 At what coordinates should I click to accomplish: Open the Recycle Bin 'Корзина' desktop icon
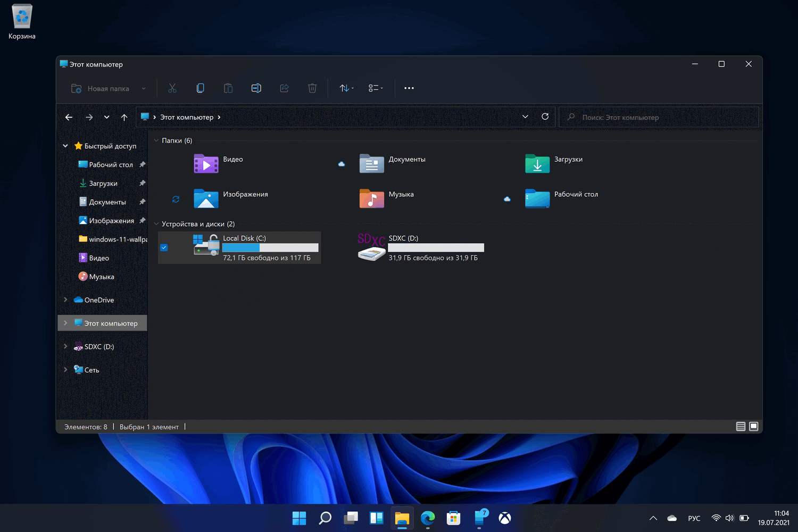pyautogui.click(x=22, y=22)
